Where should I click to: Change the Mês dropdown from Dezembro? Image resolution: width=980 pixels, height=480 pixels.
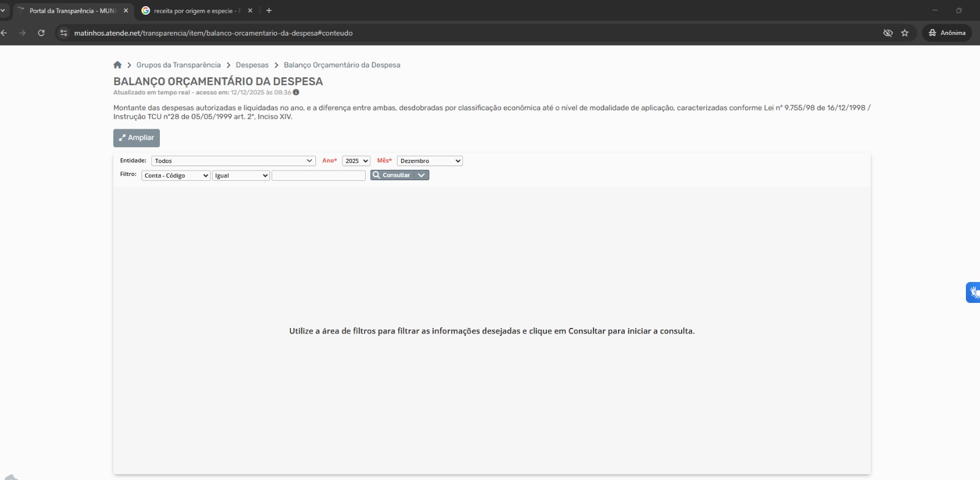pyautogui.click(x=429, y=161)
